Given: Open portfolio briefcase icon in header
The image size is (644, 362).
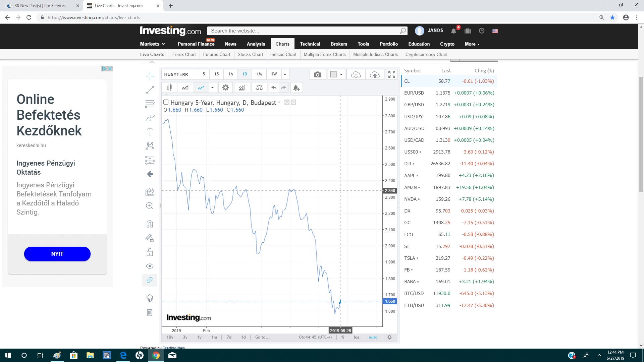Looking at the screenshot, I should pos(468,31).
